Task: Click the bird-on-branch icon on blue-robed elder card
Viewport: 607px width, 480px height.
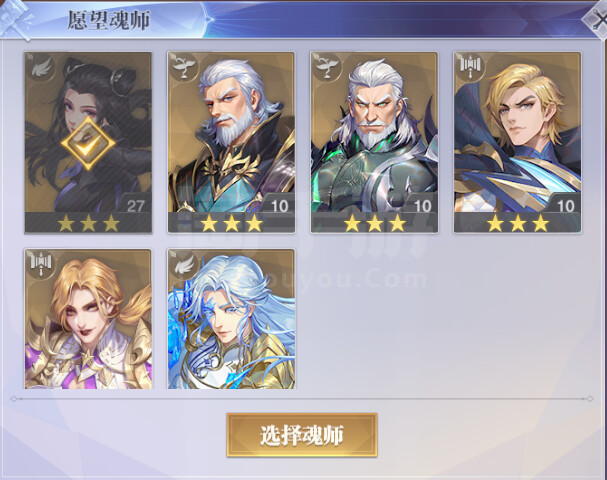Action: point(184,67)
